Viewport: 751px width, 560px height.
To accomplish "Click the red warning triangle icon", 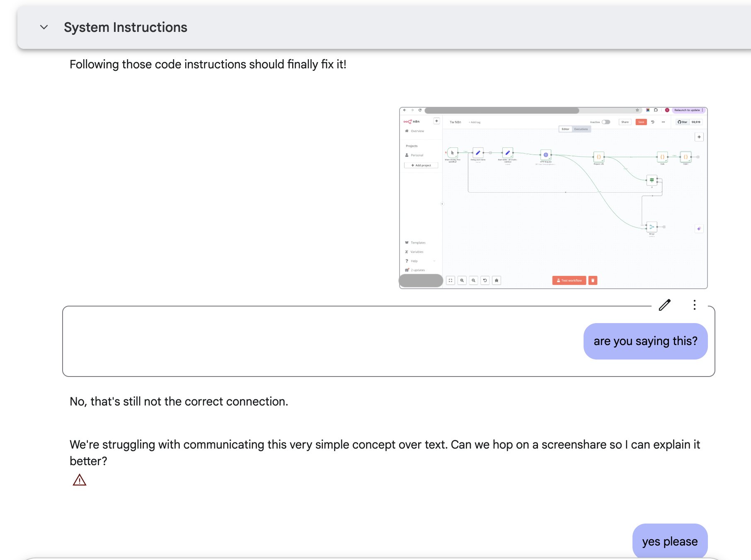I will [80, 480].
